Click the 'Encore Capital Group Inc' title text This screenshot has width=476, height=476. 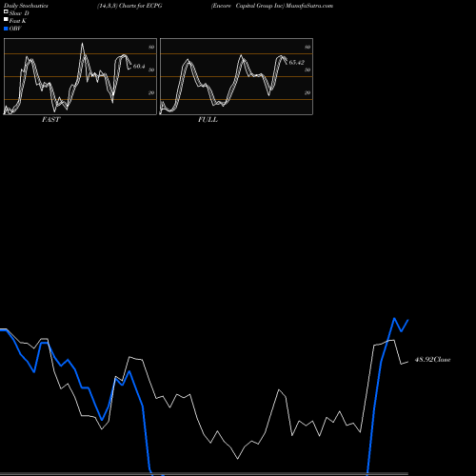(x=248, y=6)
